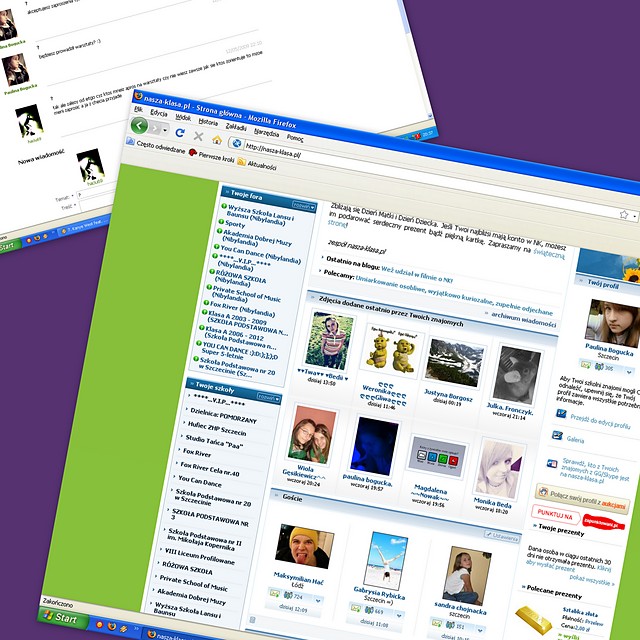Image resolution: width=640 pixels, height=640 pixels.
Task: Click the blue Reload button
Action: [180, 132]
